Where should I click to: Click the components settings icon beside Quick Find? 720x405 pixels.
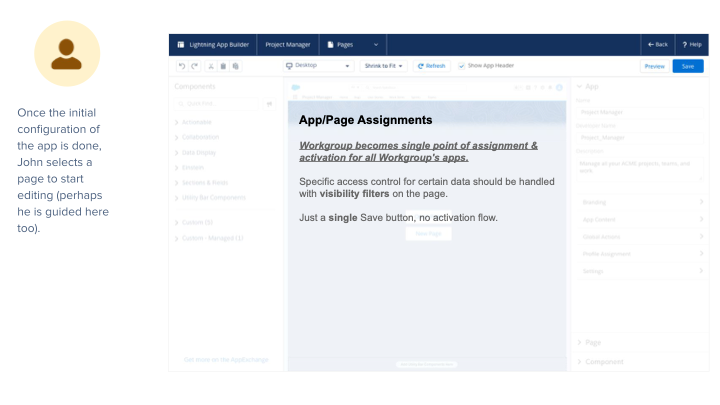pos(270,104)
